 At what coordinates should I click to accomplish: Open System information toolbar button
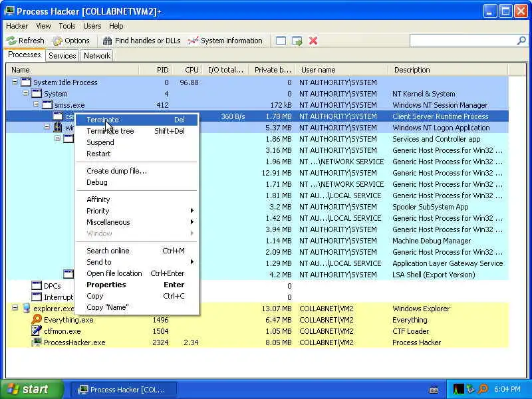pyautogui.click(x=225, y=41)
